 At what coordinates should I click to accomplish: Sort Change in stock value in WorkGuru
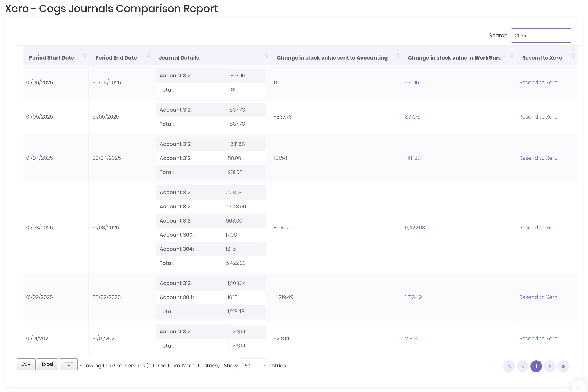[x=512, y=56]
